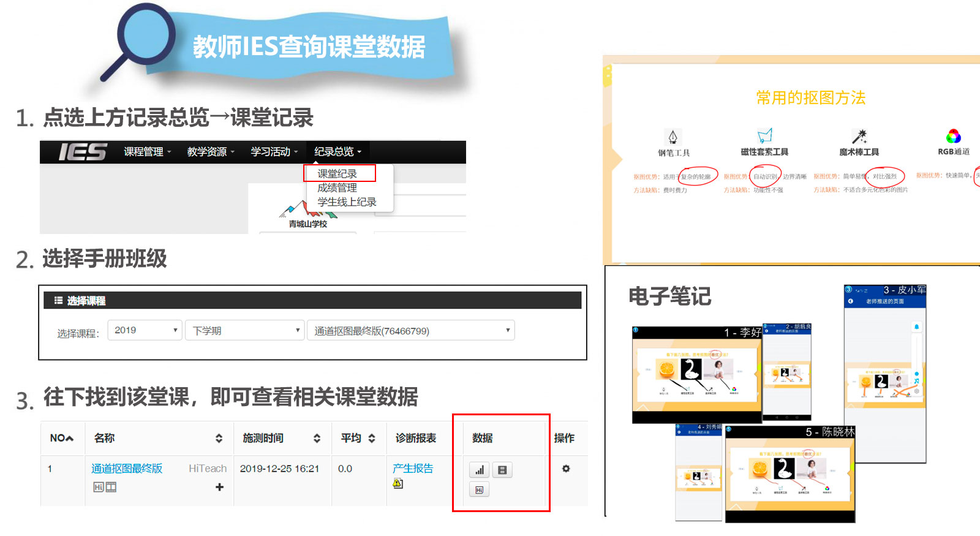Select 课堂纪录 from the dropdown menu

(337, 173)
